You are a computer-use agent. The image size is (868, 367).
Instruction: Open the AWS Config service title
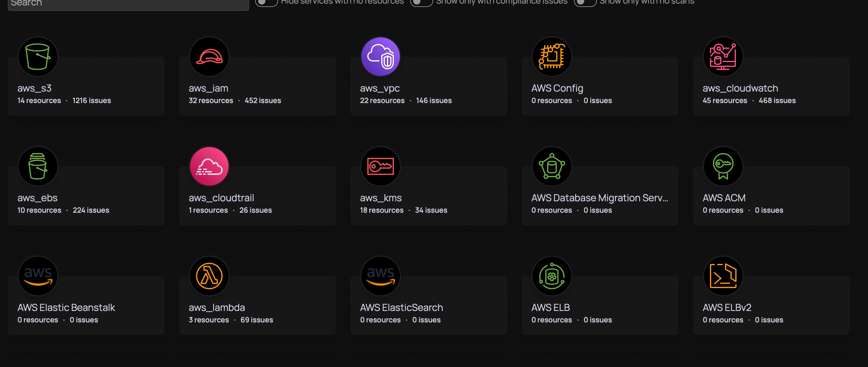click(x=557, y=88)
